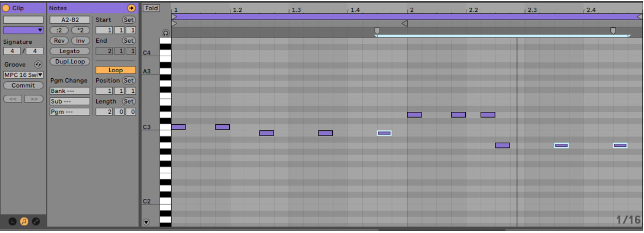Hot-swap the groove with the Groove icon

click(38, 65)
